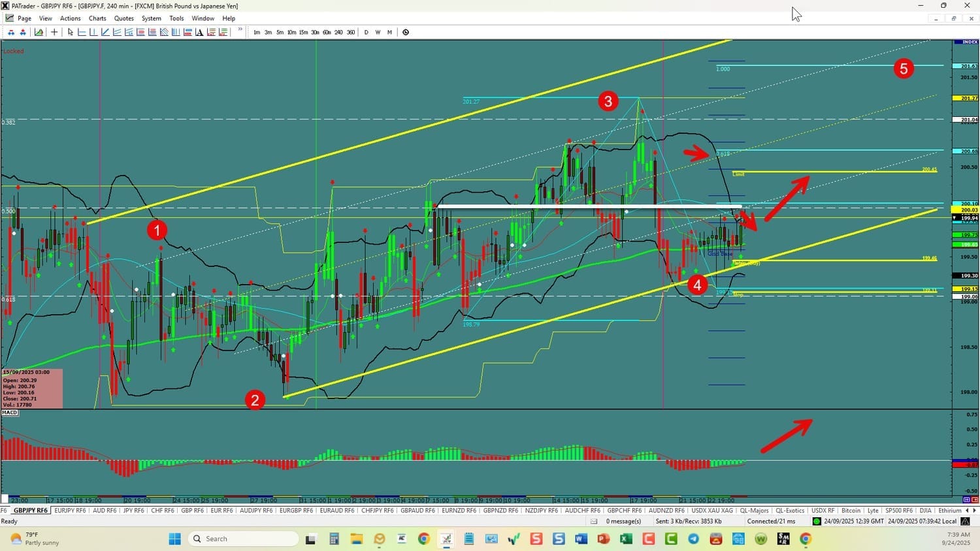Open the Window menu
This screenshot has height=551, width=980.
[203, 18]
